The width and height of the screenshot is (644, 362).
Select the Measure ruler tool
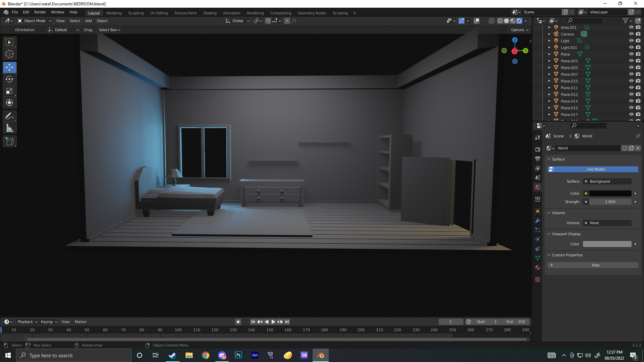pos(9,128)
